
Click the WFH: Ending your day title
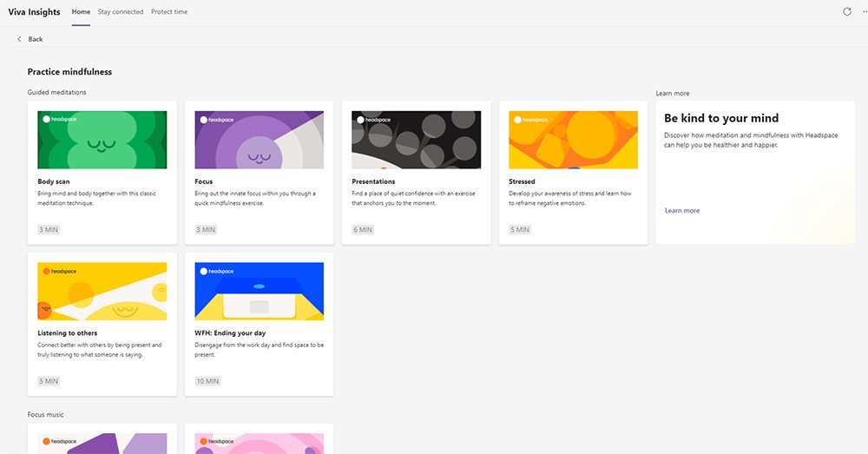[x=230, y=333]
